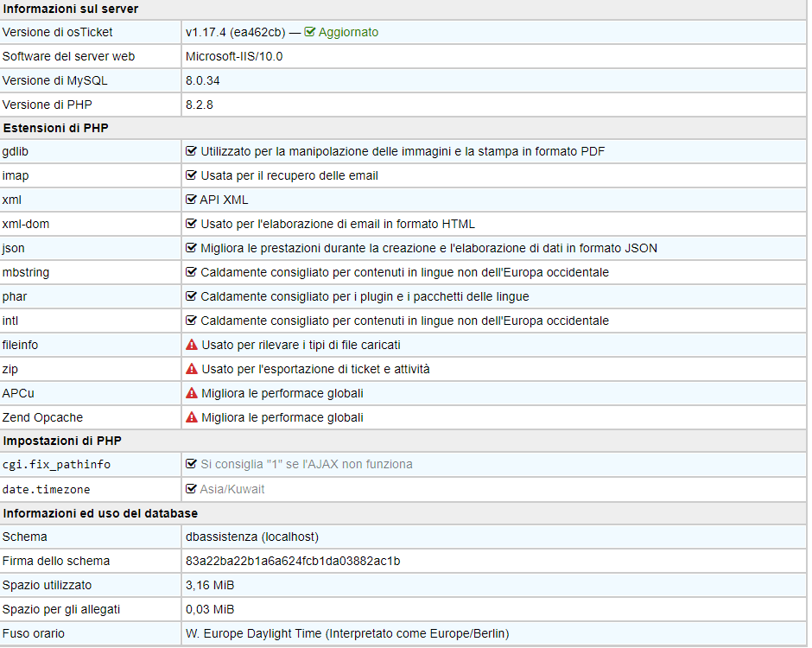812x648 pixels.
Task: Click the Versione di PHP label
Action: click(48, 105)
